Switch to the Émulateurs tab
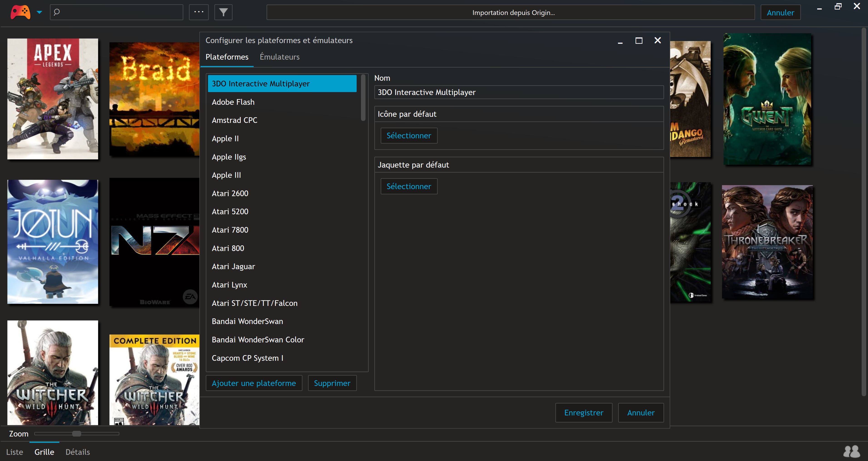This screenshot has height=461, width=868. [279, 56]
